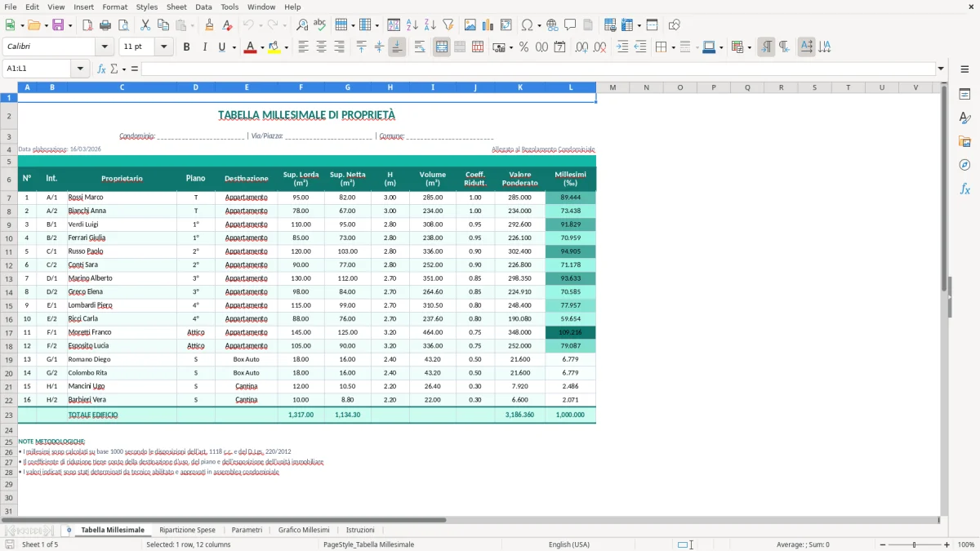Click the Save document icon
Viewport: 980px width, 551px height.
click(x=58, y=25)
